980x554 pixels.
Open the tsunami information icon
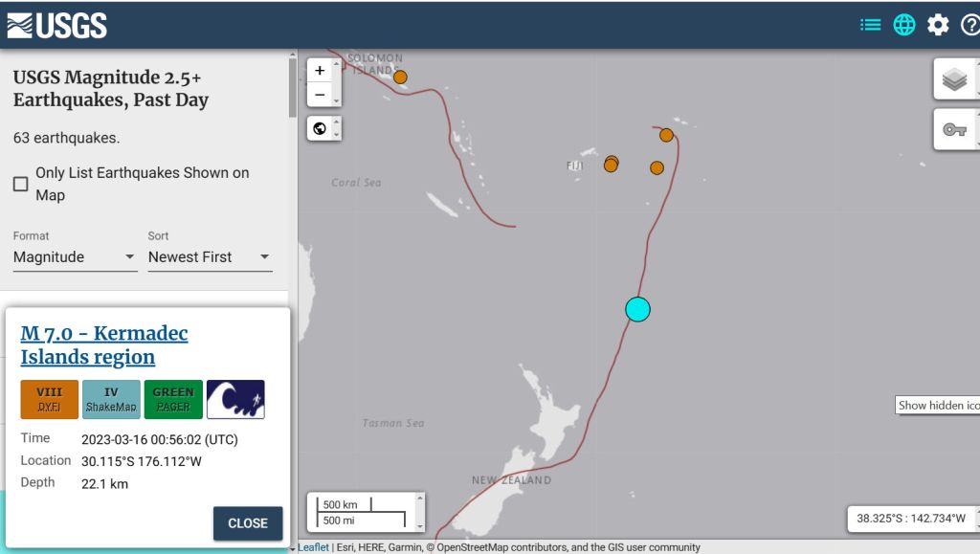(x=235, y=399)
